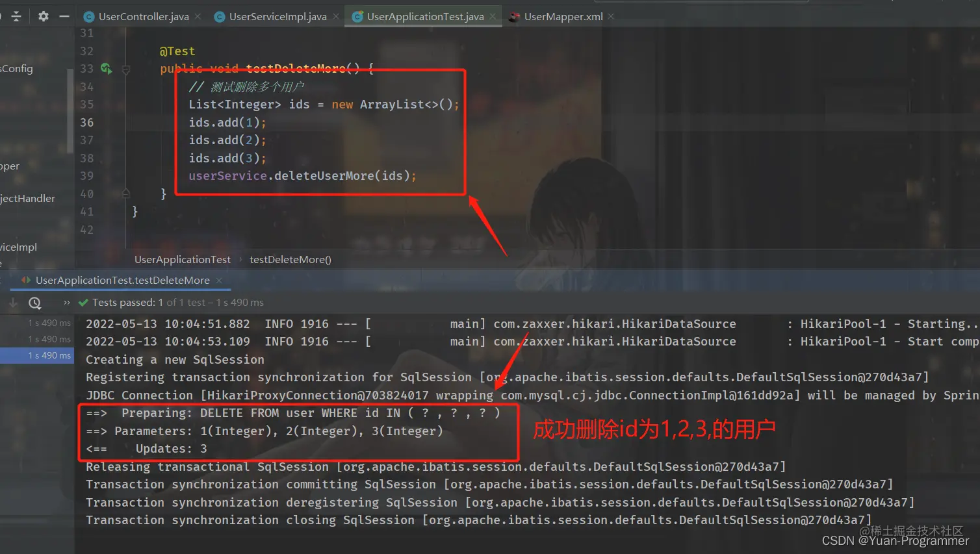Click the test history clock icon
The width and height of the screenshot is (980, 554).
click(x=35, y=303)
